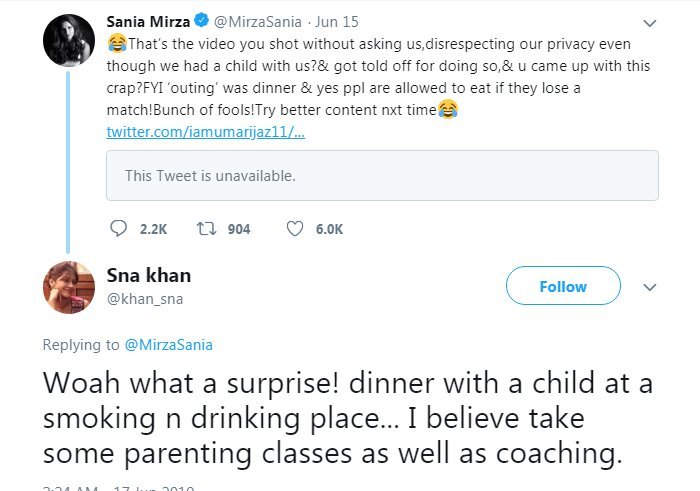Open the Jun 15 tweet timestamp
Image resolution: width=700 pixels, height=491 pixels.
click(340, 23)
